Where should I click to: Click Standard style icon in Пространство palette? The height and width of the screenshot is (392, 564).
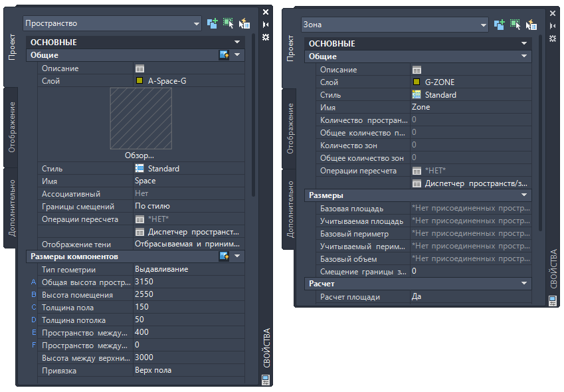tap(140, 168)
